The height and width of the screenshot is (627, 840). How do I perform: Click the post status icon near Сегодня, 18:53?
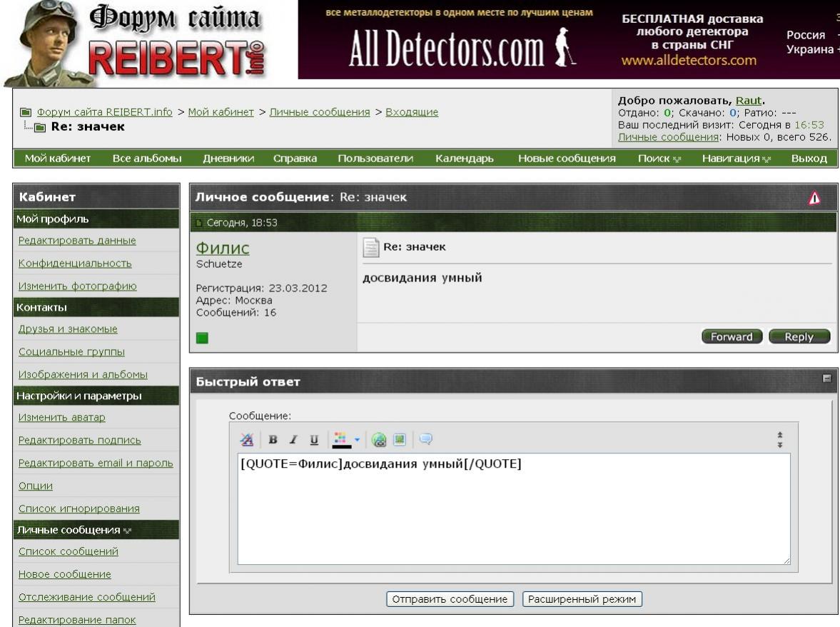pos(199,223)
